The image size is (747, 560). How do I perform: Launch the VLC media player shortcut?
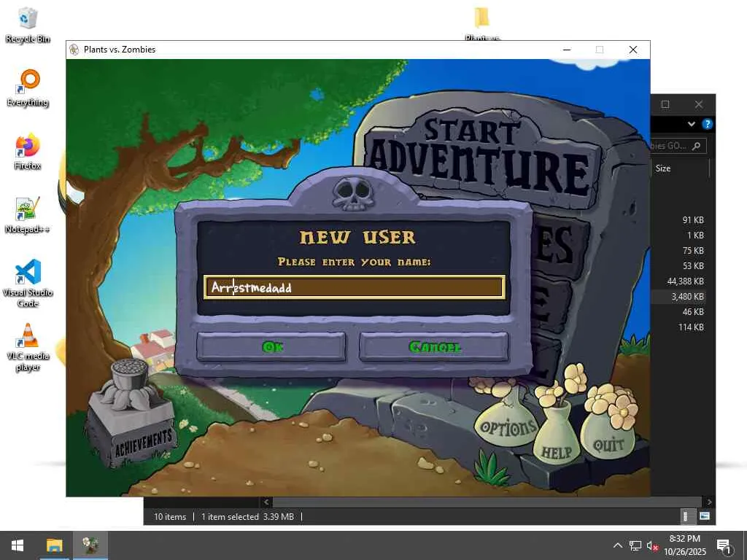(28, 347)
